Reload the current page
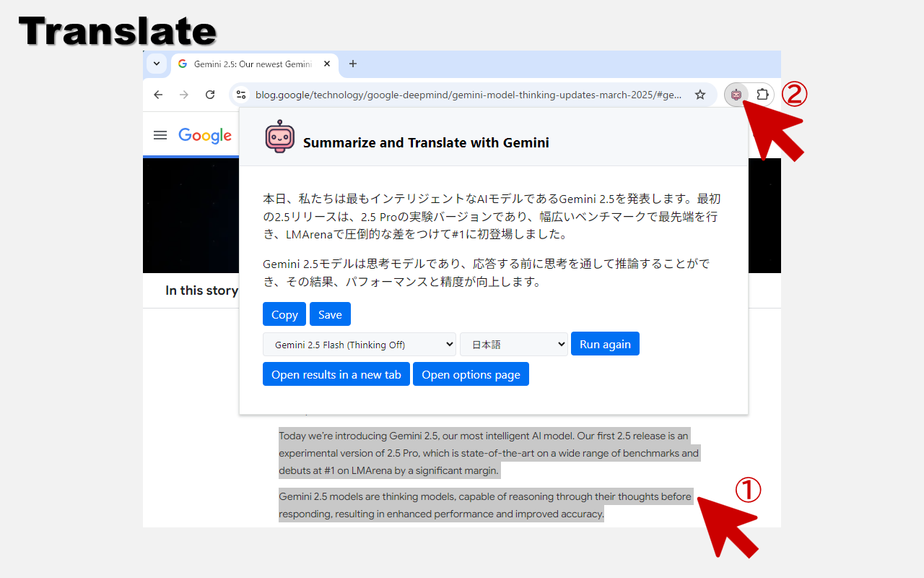Viewport: 924px width, 578px height. click(x=210, y=95)
